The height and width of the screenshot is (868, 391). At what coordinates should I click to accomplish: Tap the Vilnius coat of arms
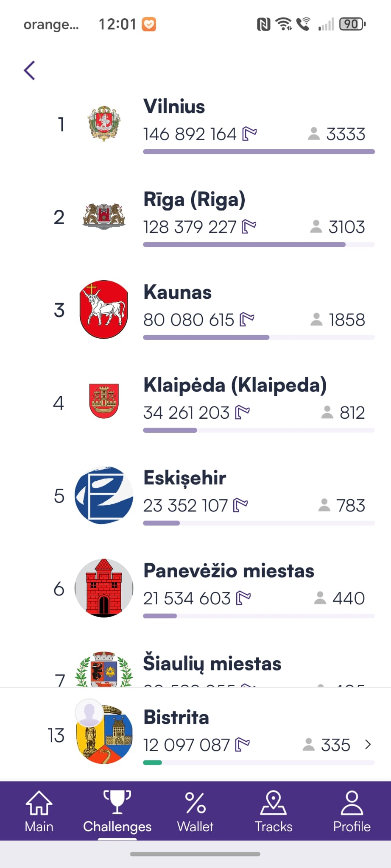(104, 124)
